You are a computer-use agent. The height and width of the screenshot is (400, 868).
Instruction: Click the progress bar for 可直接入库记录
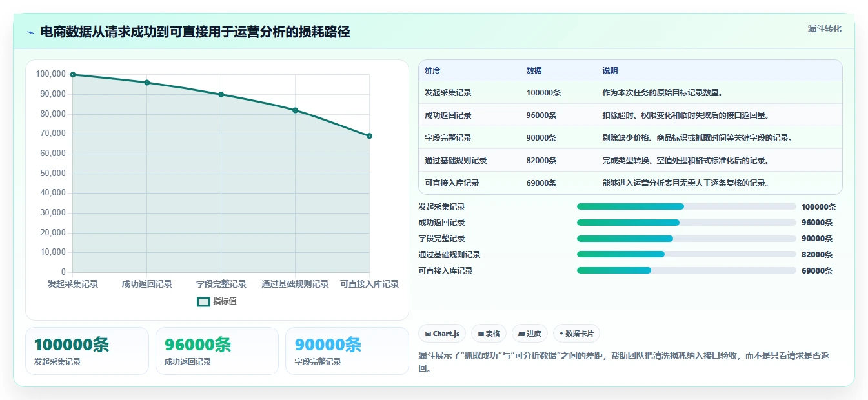coord(686,271)
